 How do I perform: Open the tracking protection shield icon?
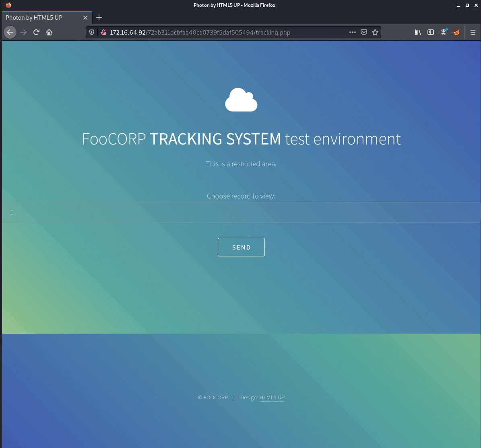click(92, 32)
